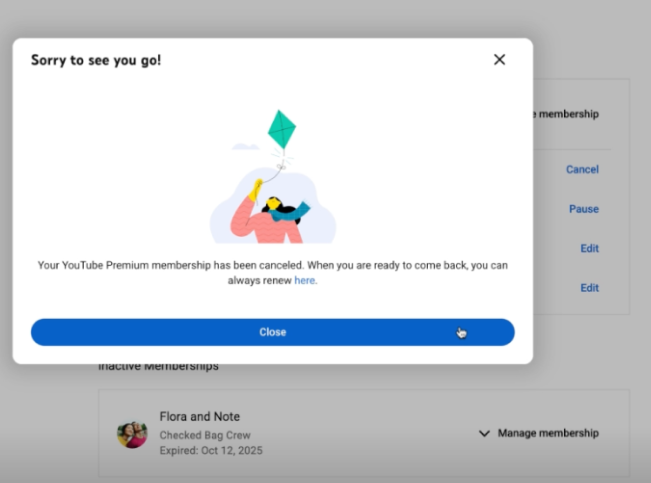Viewport: 651px width, 483px height.
Task: Open the "here" renew link
Action: (305, 281)
